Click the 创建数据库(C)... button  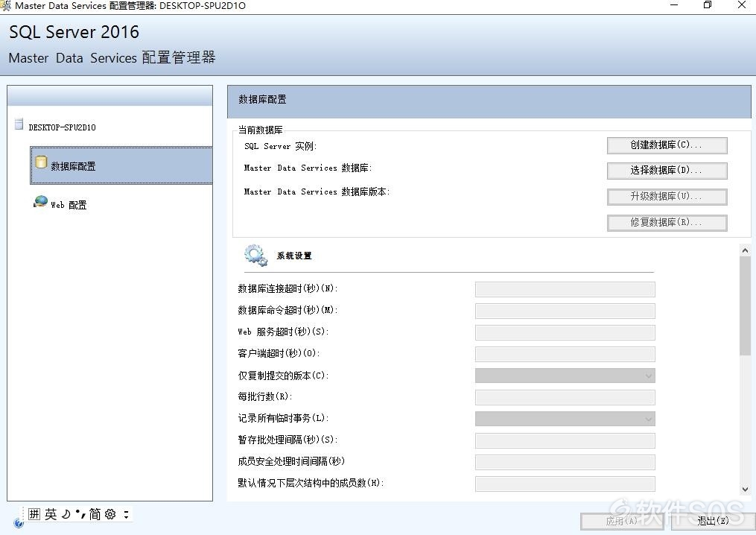pos(667,145)
